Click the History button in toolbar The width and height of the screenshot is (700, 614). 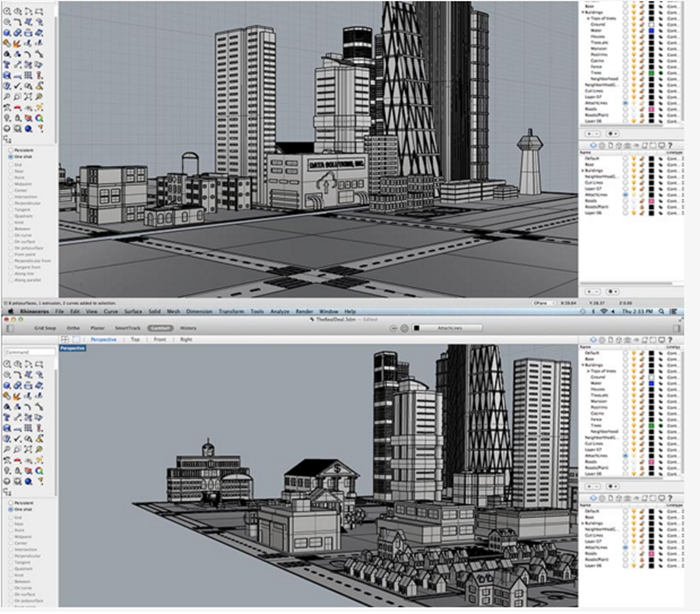pyautogui.click(x=188, y=326)
